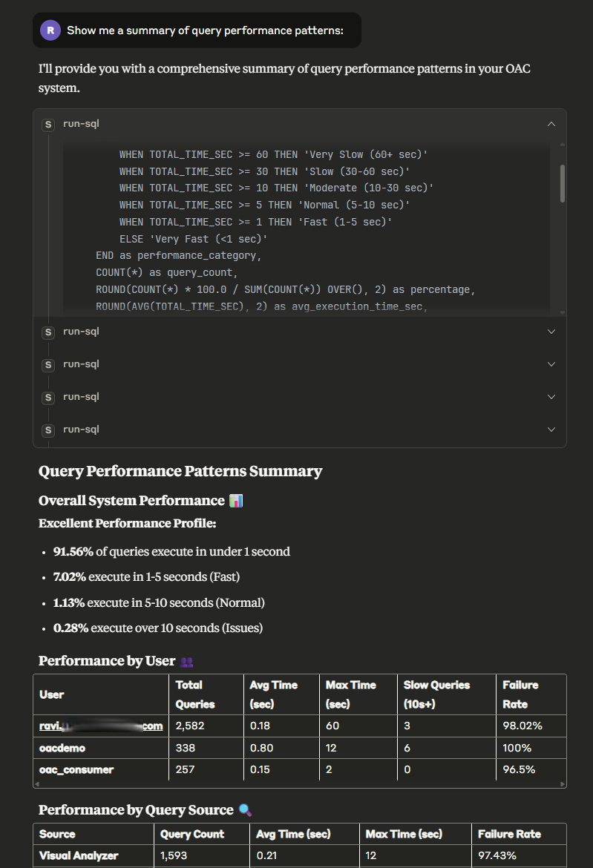Click the users emoji next to Performance by User
This screenshot has width=593, height=868.
tap(187, 661)
